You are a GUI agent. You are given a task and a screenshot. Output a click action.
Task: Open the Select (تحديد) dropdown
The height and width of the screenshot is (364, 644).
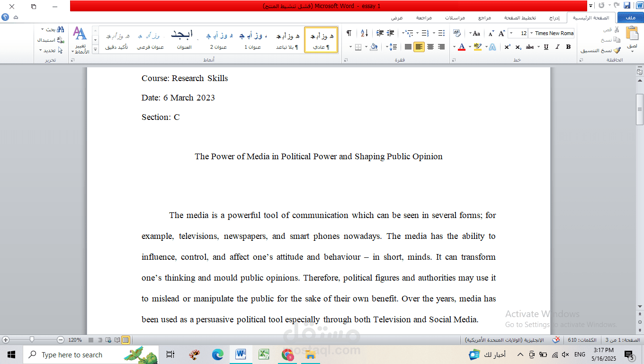[x=51, y=50]
